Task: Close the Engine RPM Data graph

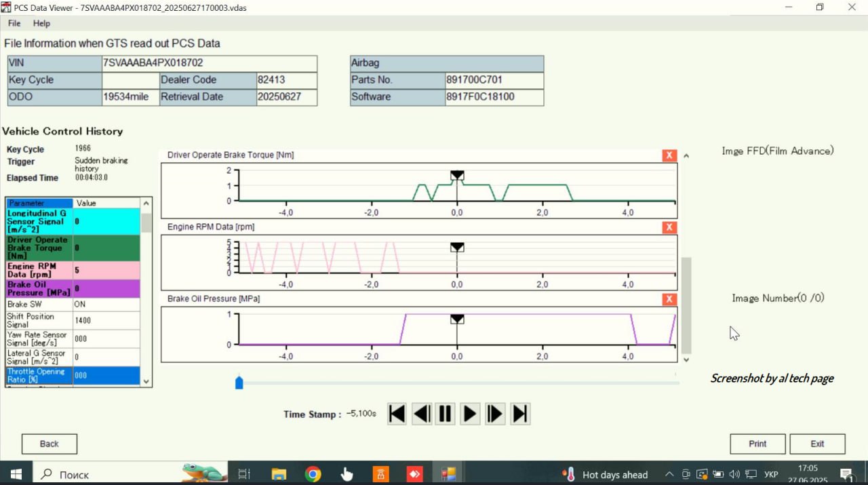Action: click(x=669, y=227)
